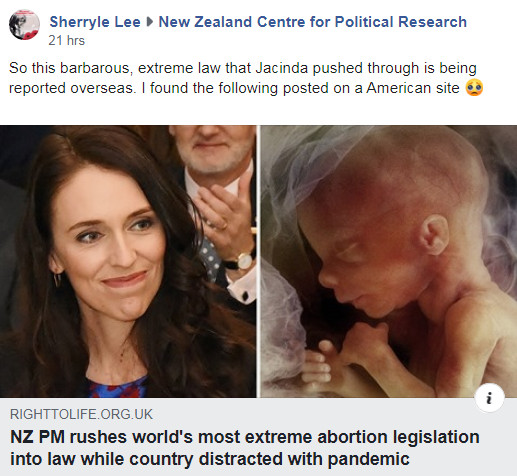Open the RIGHTTOLIFE.ORG.UK source domain

point(81,414)
